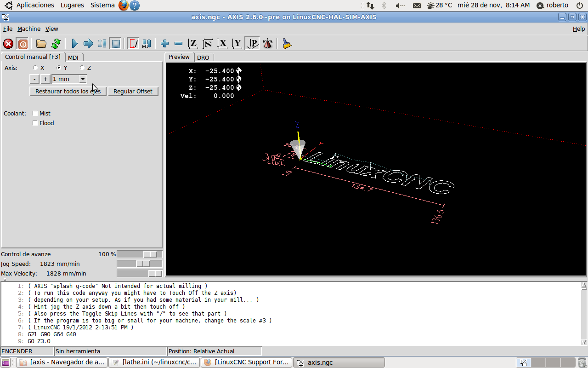
Task: Switch to front view Y
Action: click(237, 44)
